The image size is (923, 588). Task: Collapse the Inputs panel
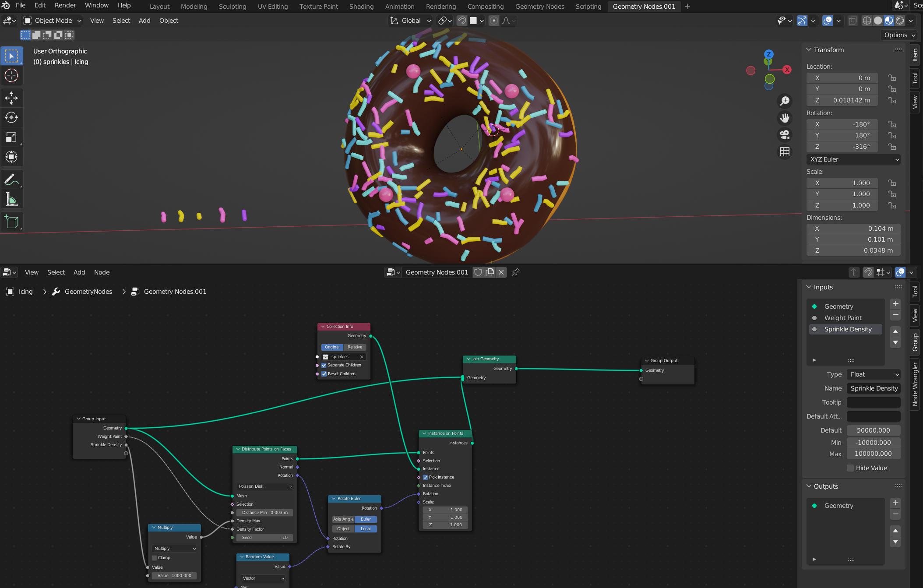[809, 287]
